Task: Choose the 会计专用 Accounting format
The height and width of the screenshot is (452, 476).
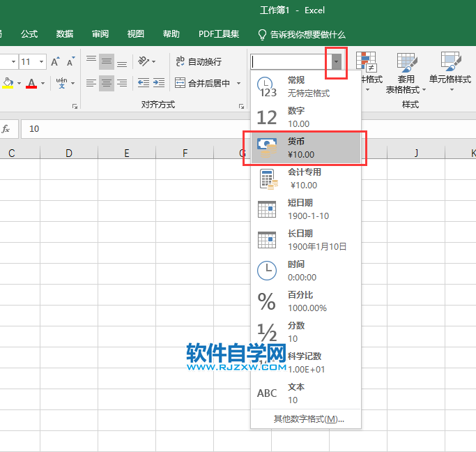Action: pos(306,179)
